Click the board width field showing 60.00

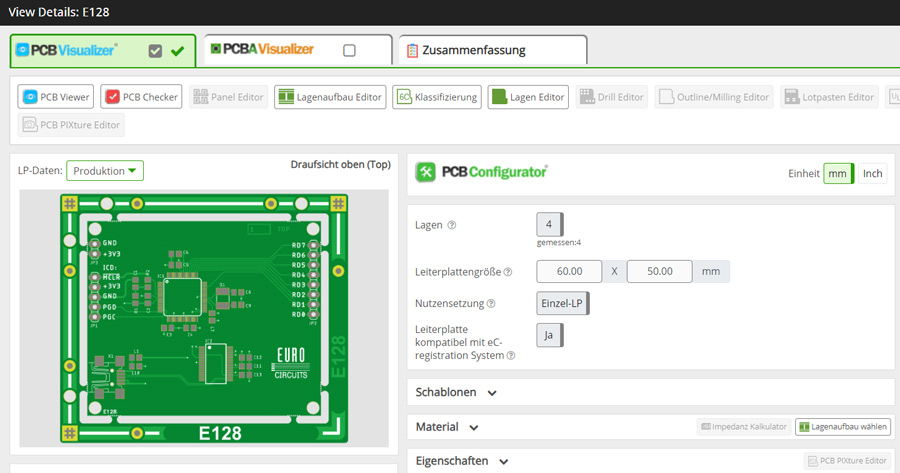(x=569, y=271)
